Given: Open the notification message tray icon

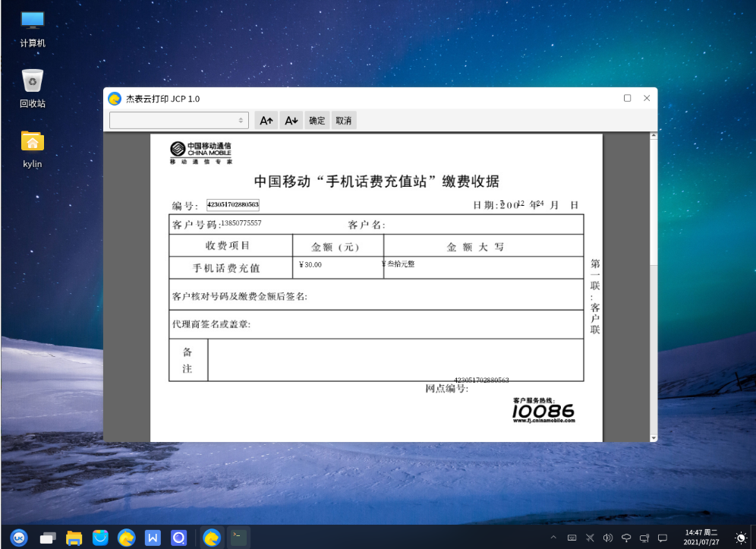Looking at the screenshot, I should [663, 538].
